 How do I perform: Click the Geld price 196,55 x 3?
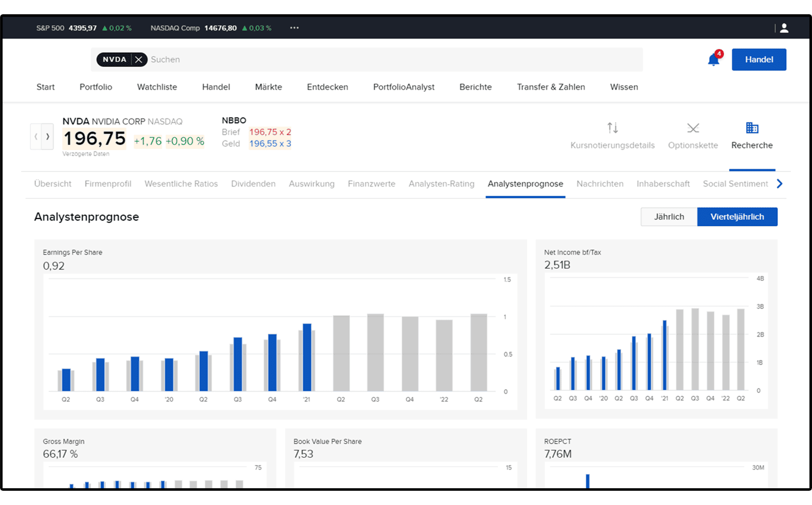click(x=270, y=143)
